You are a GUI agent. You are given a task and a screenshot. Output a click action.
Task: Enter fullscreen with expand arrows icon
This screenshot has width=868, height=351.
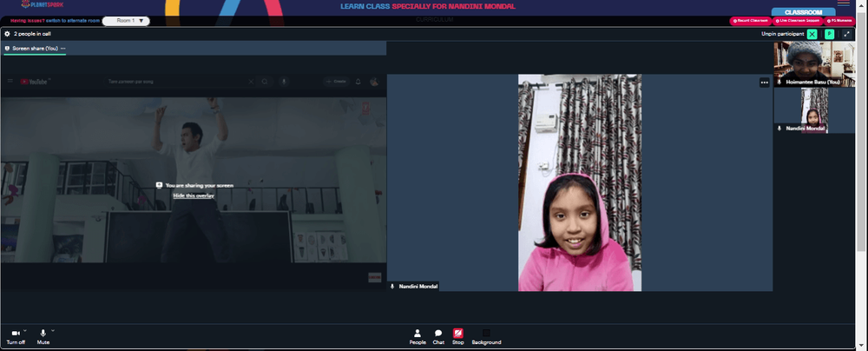pyautogui.click(x=846, y=34)
